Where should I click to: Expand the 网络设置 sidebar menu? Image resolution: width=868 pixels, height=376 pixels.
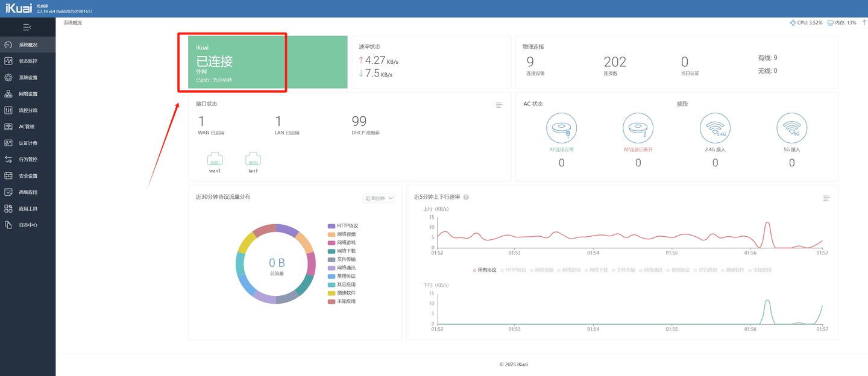28,94
